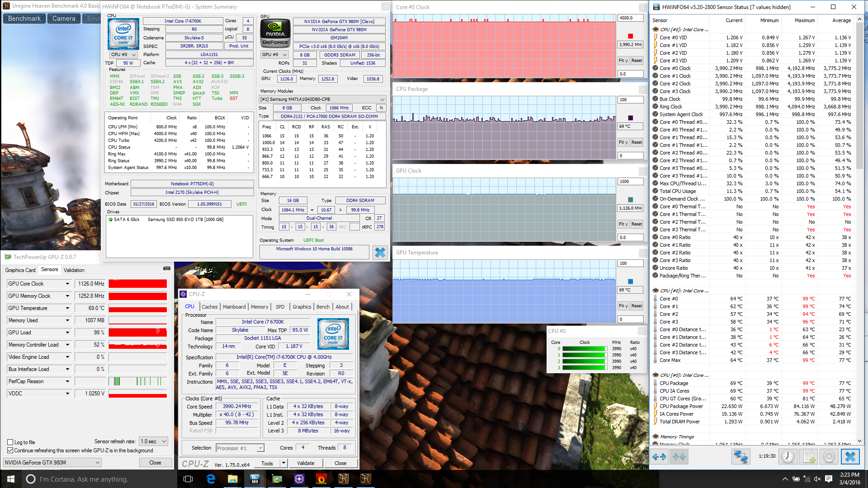Open the GPU #0 selector dropdown

tap(275, 55)
